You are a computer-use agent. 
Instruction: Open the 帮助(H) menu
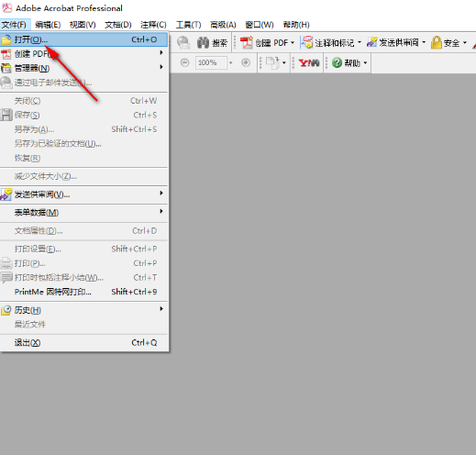tap(296, 25)
